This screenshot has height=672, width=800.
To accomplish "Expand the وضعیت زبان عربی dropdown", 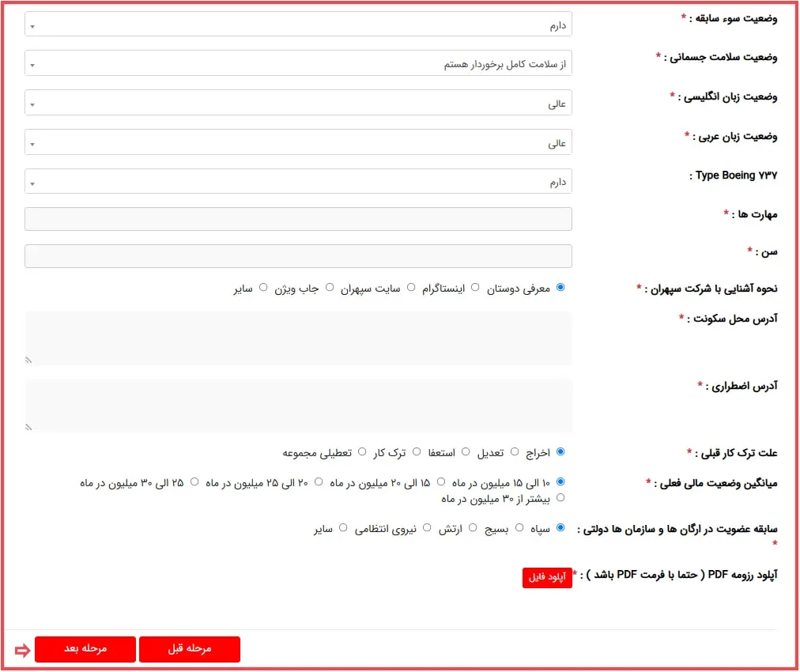I will 298,142.
